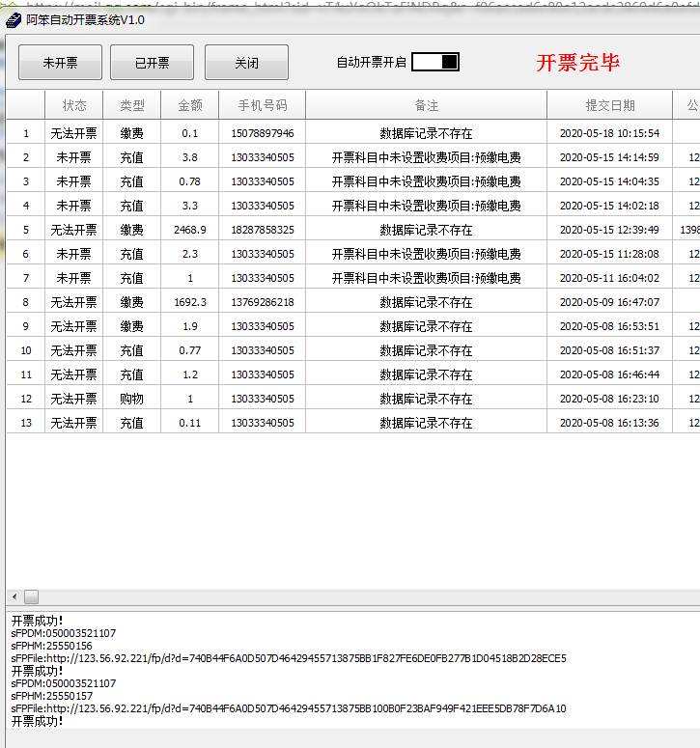Show the 已开票 records

coord(152,63)
